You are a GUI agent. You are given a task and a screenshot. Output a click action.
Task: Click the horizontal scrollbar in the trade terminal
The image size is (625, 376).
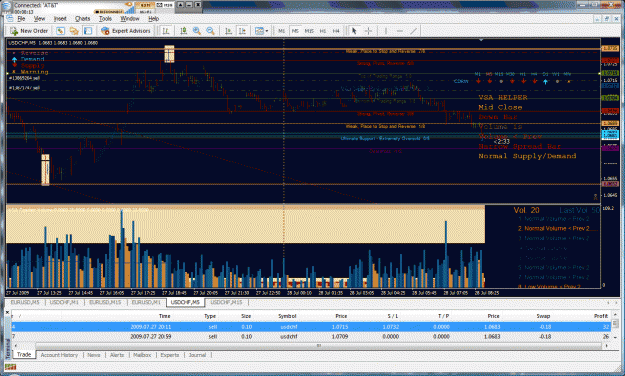(x=318, y=346)
